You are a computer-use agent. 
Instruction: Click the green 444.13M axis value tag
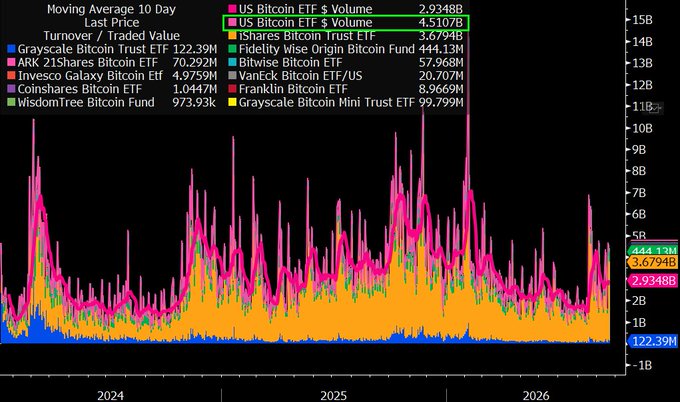point(653,251)
